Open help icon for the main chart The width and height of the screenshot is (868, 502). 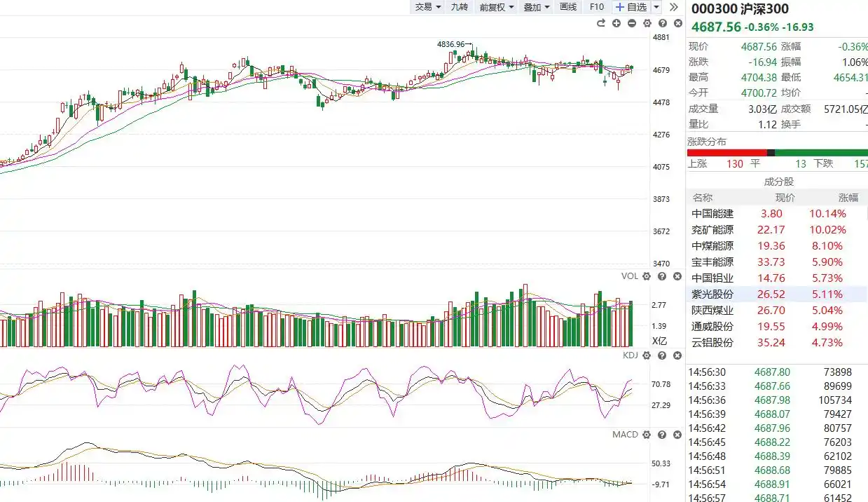tap(662, 23)
